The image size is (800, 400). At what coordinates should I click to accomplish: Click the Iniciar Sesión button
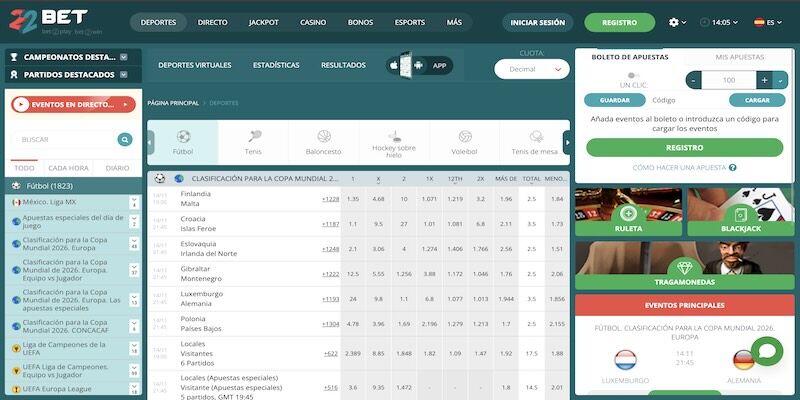tap(536, 22)
